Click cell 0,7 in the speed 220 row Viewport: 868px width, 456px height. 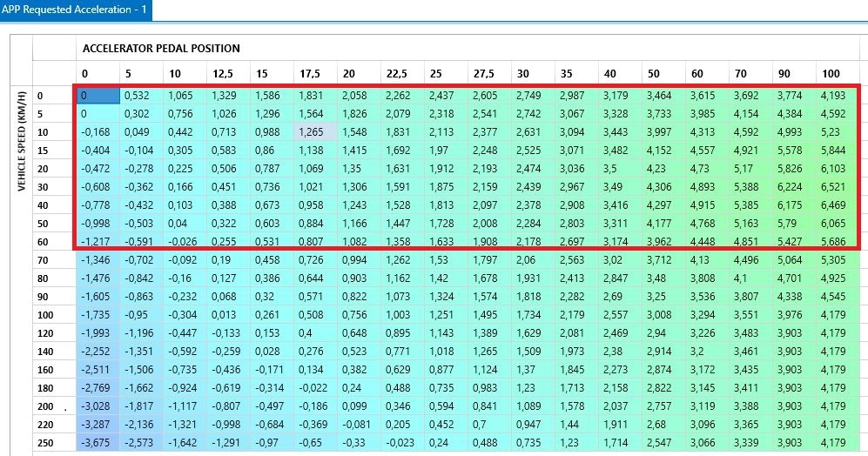click(489, 425)
